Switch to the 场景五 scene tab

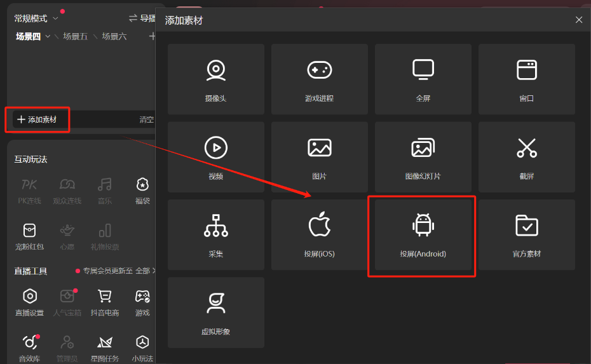75,37
